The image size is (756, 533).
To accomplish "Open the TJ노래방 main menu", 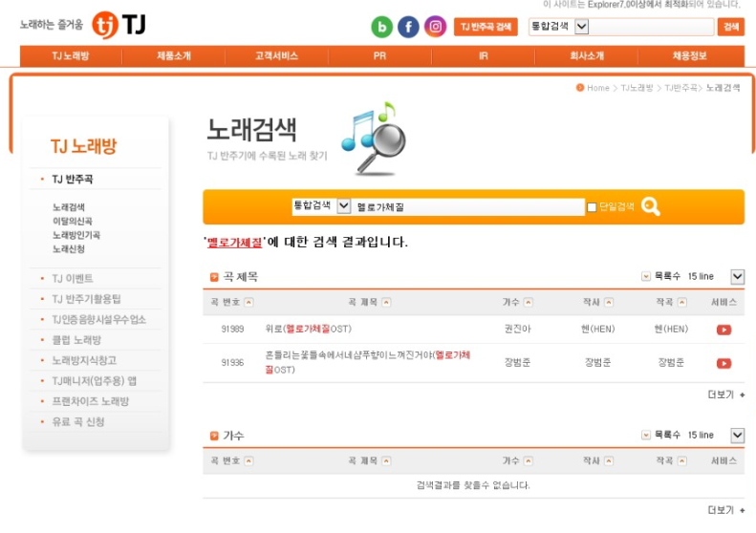I will [71, 56].
